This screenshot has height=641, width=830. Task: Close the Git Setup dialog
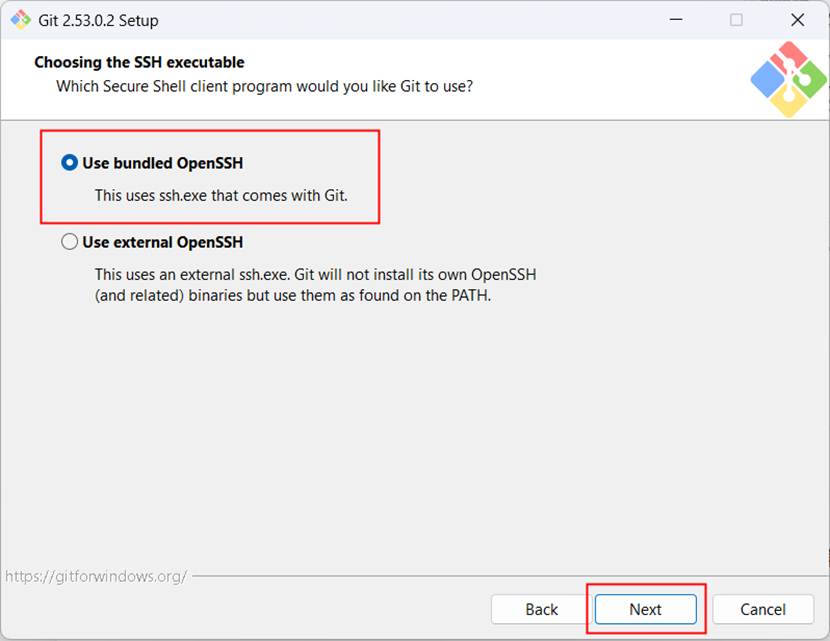tap(797, 20)
